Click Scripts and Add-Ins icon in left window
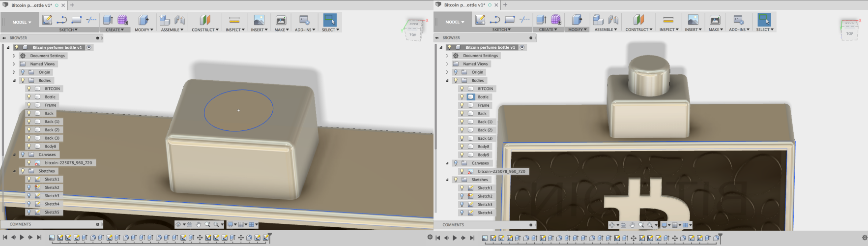Image resolution: width=868 pixels, height=246 pixels. 305,20
